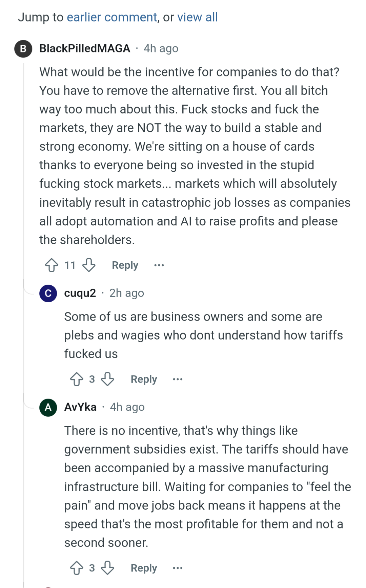Collapse the BlackPilledMAGA comment thread line

pos(23,169)
